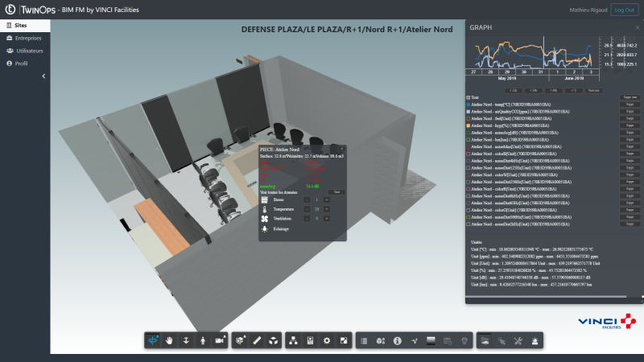
Task: Increase the Temperature setpoint with plus
Action: (x=327, y=208)
